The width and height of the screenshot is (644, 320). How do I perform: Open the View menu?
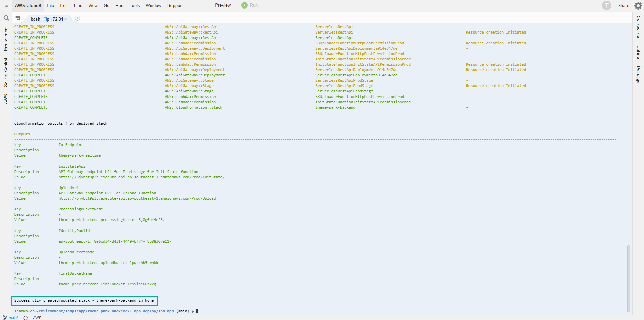[x=93, y=5]
